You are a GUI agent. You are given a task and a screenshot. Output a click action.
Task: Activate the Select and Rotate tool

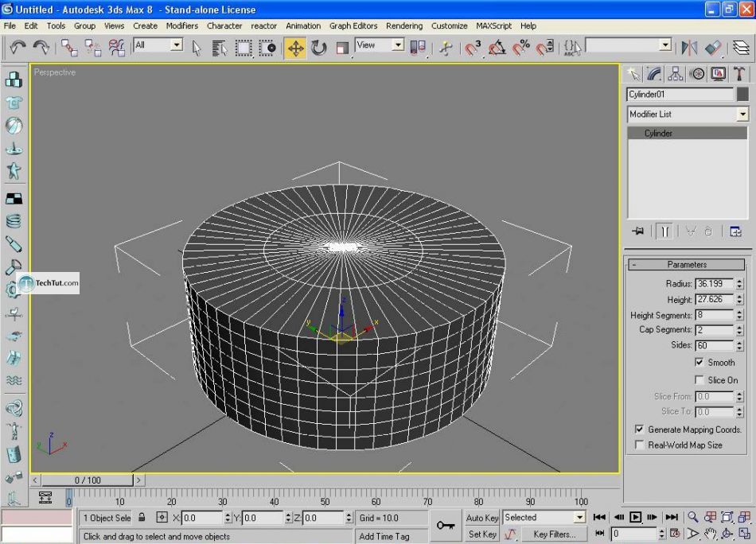tap(319, 48)
